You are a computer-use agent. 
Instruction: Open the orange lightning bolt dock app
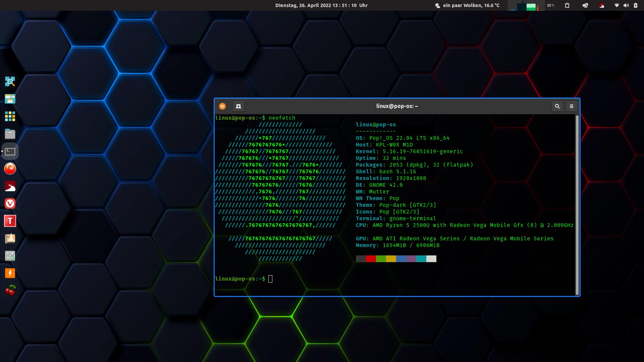(10, 273)
